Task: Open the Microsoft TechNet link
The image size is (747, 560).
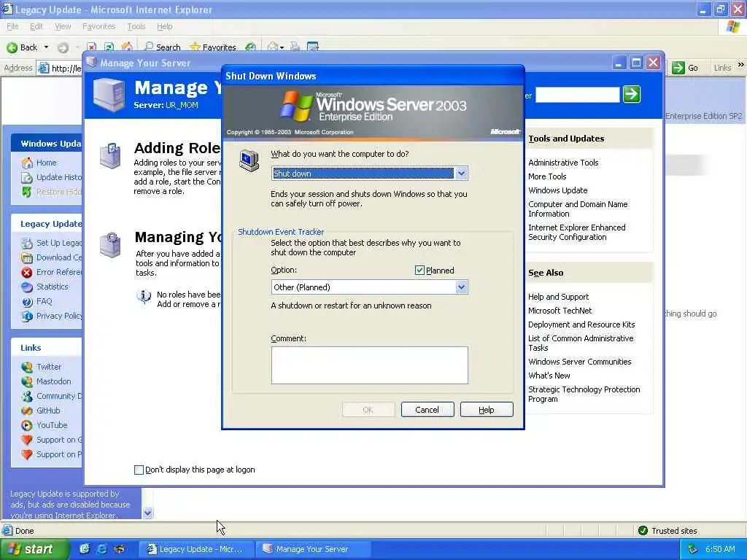Action: pos(560,311)
